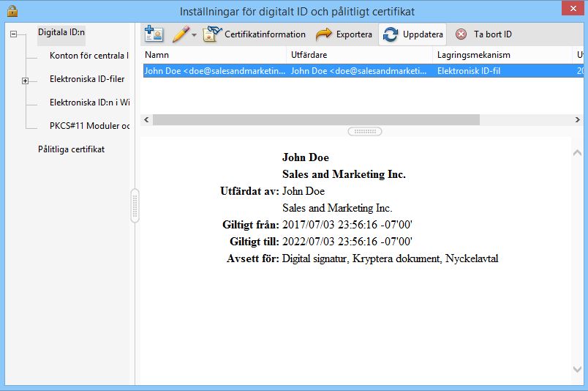Click Uppdatera to refresh the list
588x391 pixels.
[412, 34]
